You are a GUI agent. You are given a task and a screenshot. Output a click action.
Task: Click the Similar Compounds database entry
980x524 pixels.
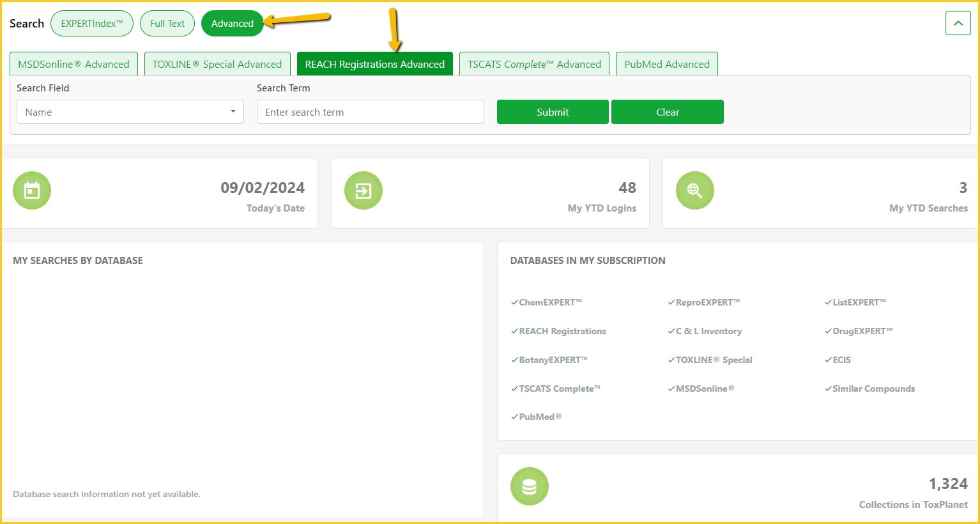click(873, 389)
